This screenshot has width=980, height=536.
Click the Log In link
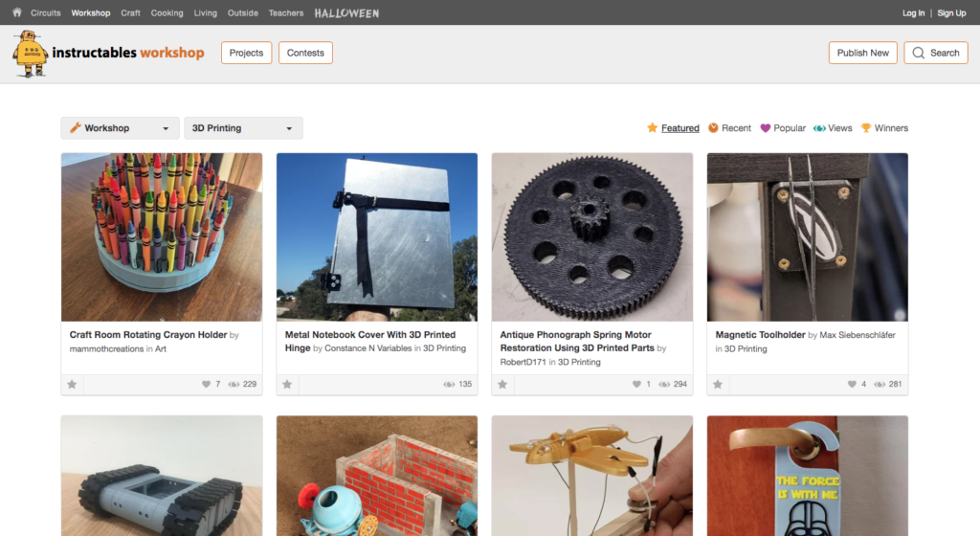click(x=913, y=13)
